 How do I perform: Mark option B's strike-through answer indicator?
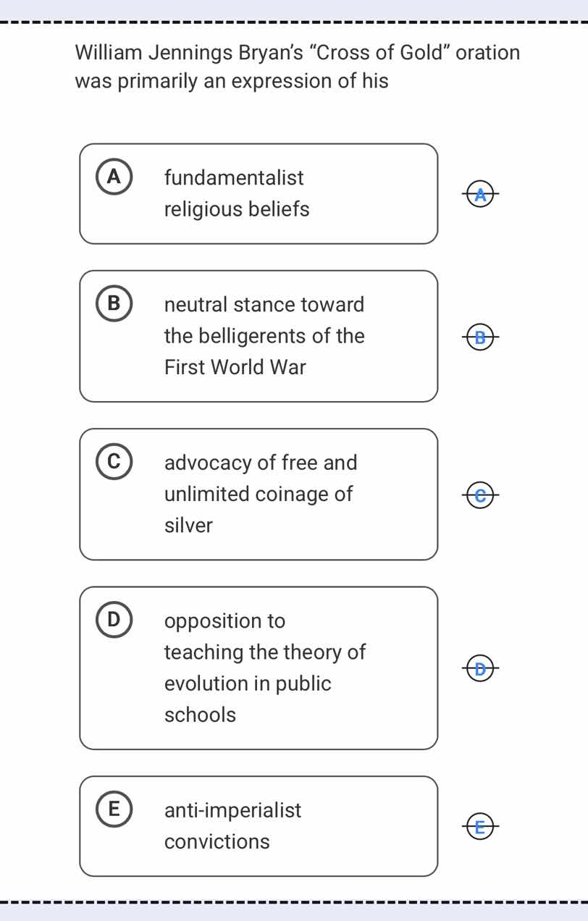(x=479, y=337)
